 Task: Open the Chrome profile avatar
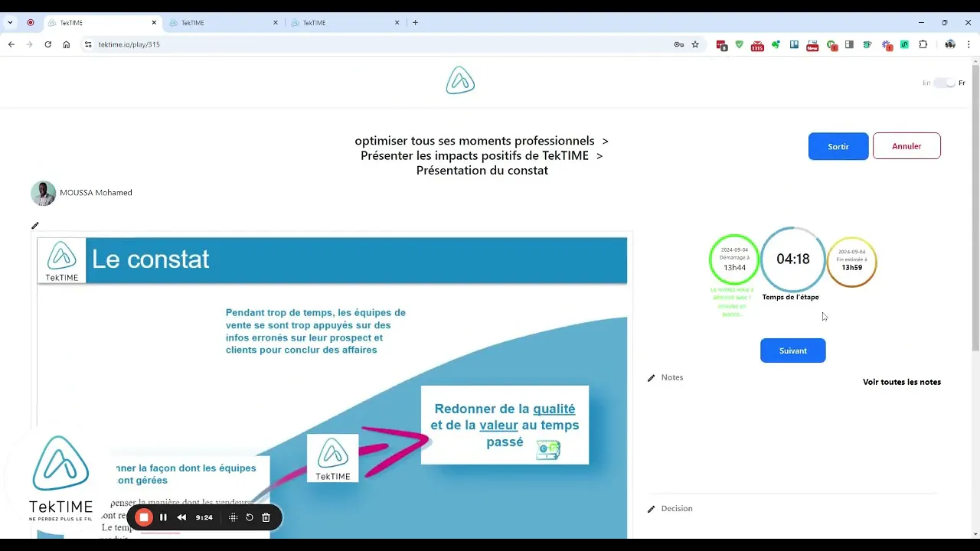click(x=950, y=44)
